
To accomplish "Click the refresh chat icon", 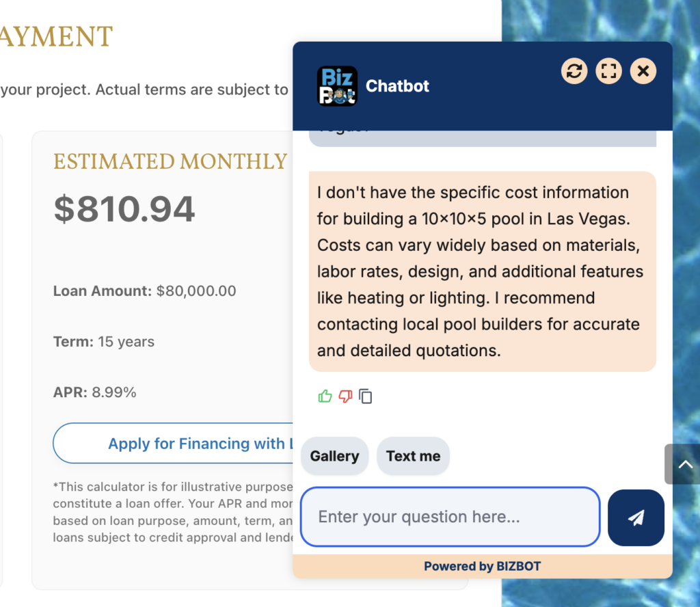I will pyautogui.click(x=574, y=71).
